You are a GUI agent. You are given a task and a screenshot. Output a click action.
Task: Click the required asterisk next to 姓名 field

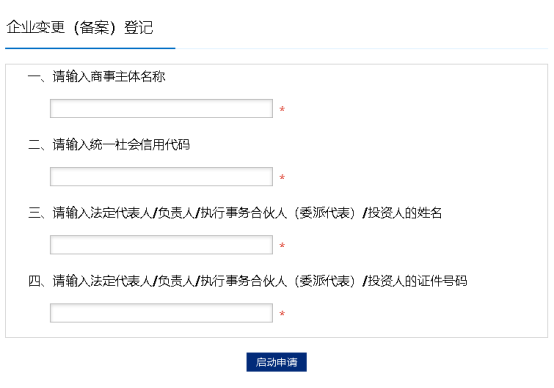coord(282,245)
